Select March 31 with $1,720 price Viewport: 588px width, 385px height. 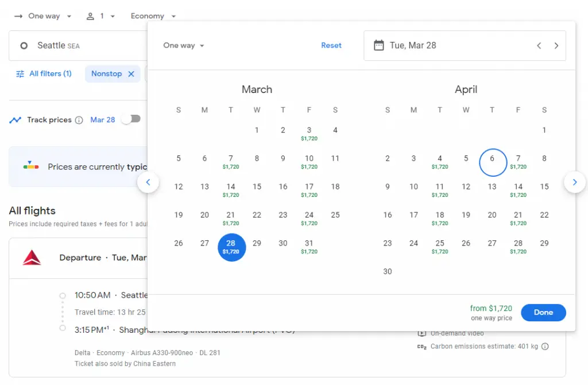[309, 246]
